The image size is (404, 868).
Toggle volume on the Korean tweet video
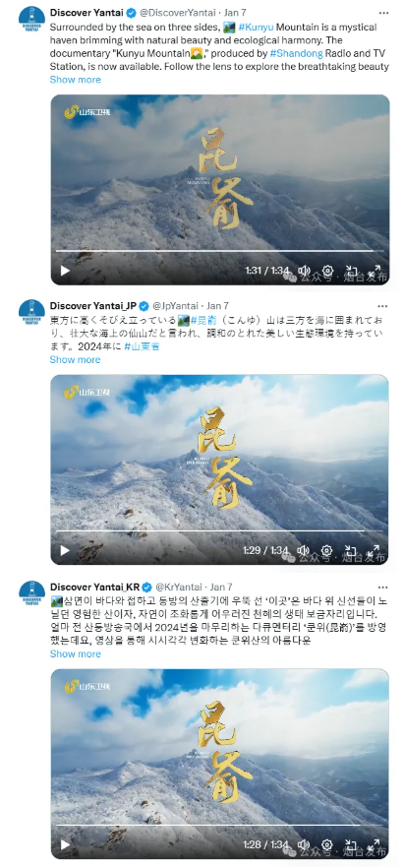coord(304,844)
